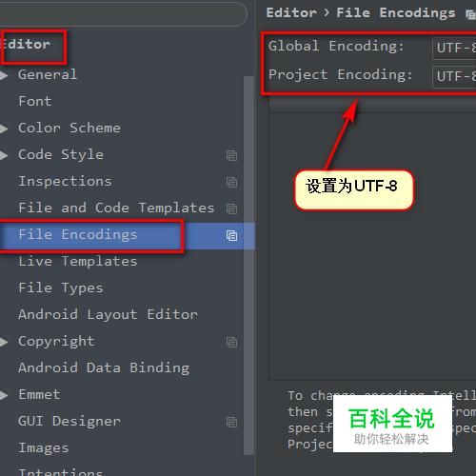Open Project Encoding dropdown
476x476 pixels.
(454, 76)
